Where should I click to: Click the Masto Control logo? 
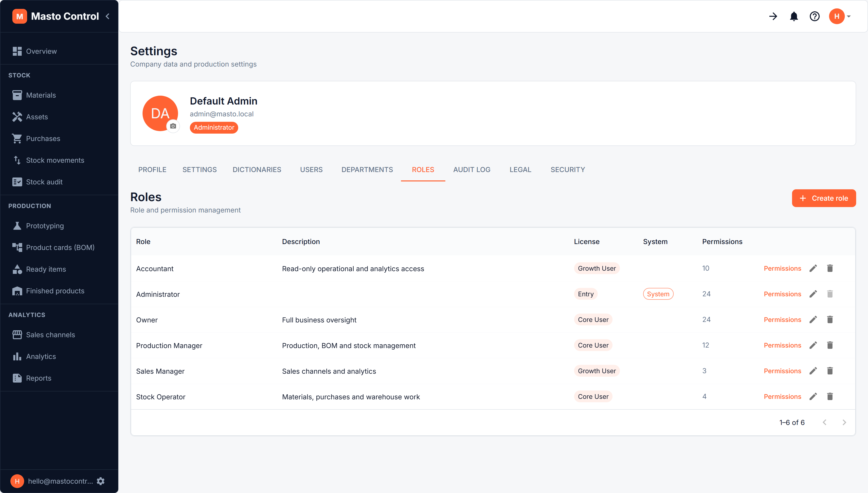coord(55,16)
